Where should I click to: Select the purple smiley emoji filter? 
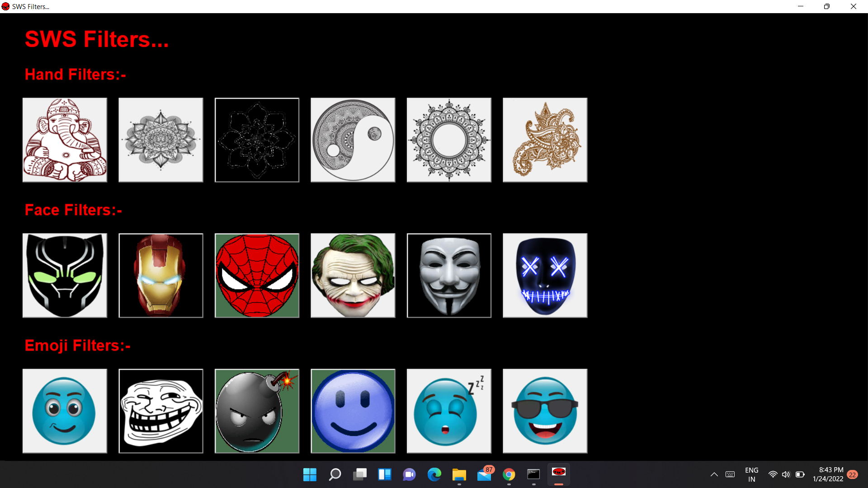353,411
